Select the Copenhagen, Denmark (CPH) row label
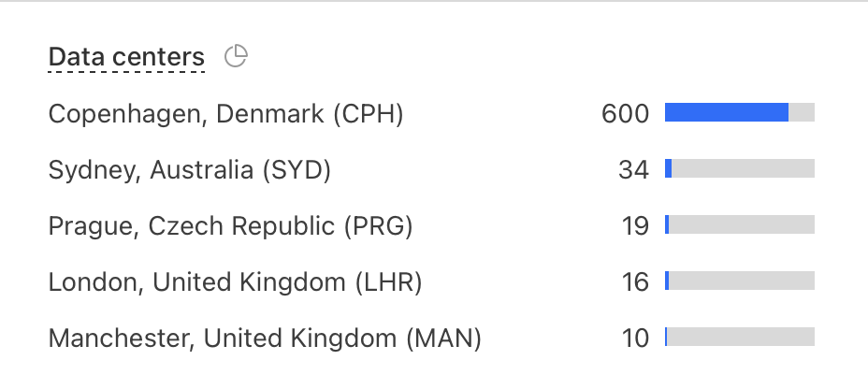The height and width of the screenshot is (389, 868). (x=225, y=114)
